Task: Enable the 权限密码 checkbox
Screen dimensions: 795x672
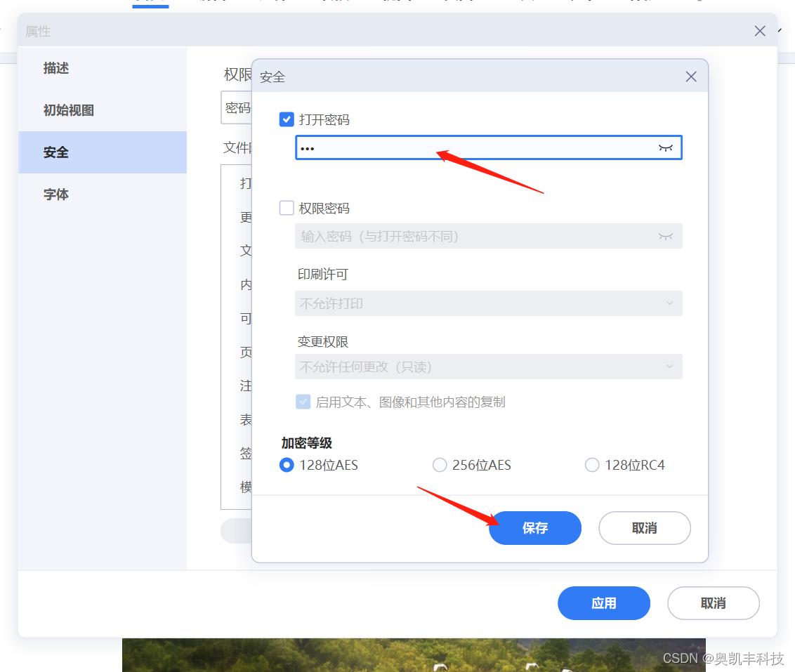Action: [287, 208]
